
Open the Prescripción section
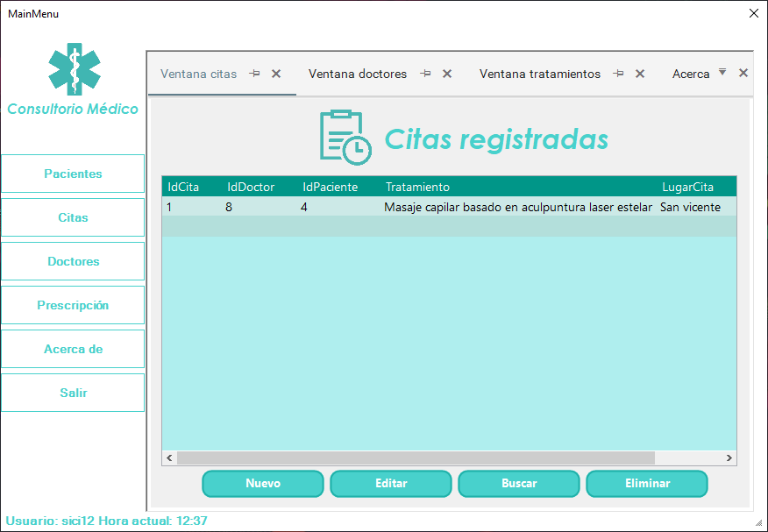tap(73, 305)
